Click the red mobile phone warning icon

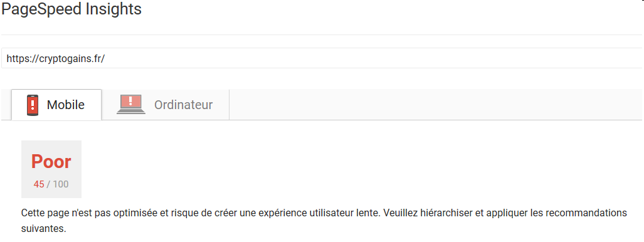[x=33, y=105]
